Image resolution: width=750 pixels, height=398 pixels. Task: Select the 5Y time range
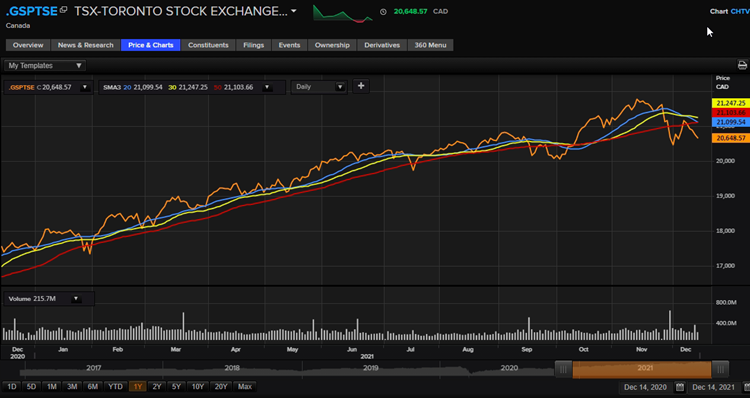pyautogui.click(x=176, y=387)
